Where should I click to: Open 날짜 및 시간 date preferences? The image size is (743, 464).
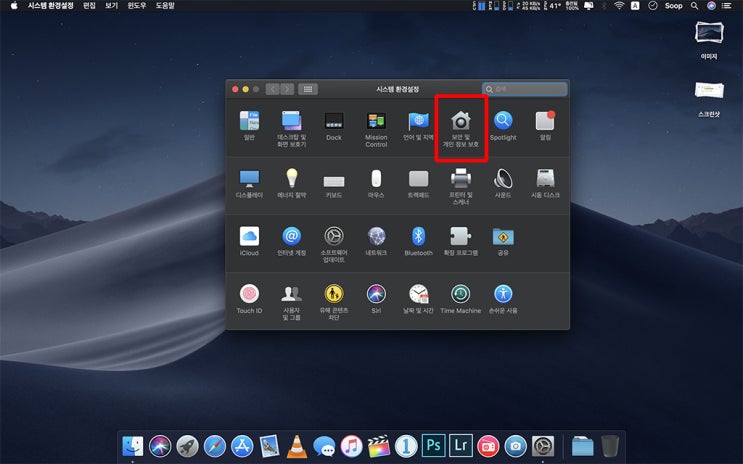[x=418, y=299]
